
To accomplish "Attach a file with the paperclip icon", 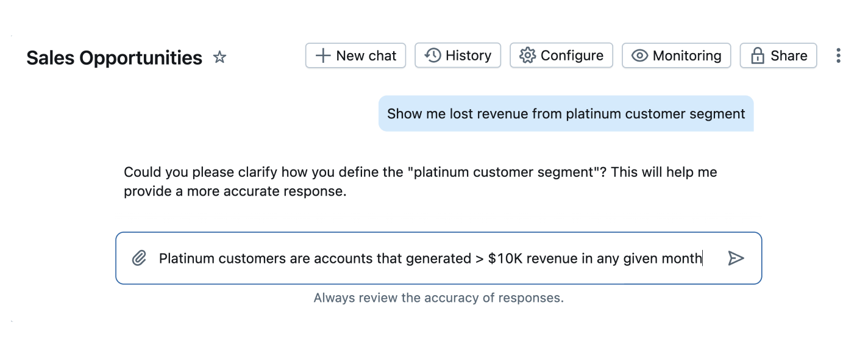I will [140, 259].
